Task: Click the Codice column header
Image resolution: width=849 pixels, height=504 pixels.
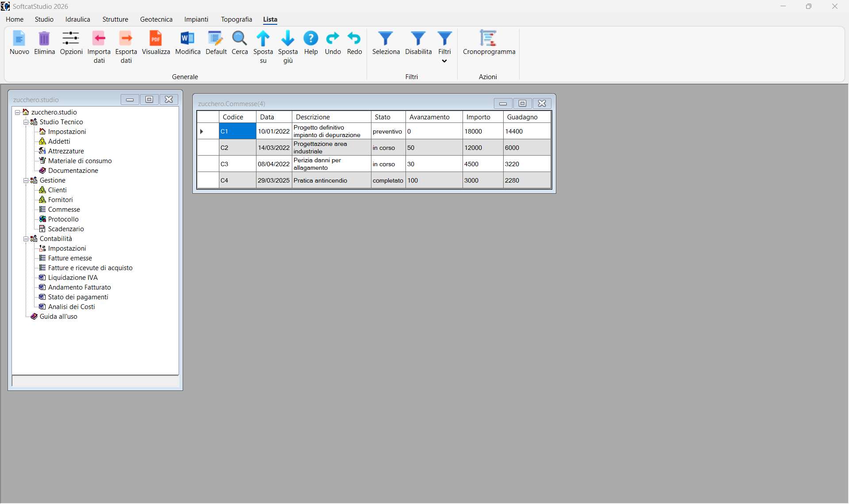Action: pos(237,117)
